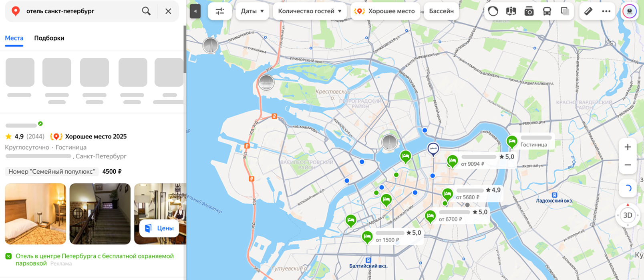Select the green pin labeled Гостиница
Image resolution: width=644 pixels, height=280 pixels.
click(511, 141)
